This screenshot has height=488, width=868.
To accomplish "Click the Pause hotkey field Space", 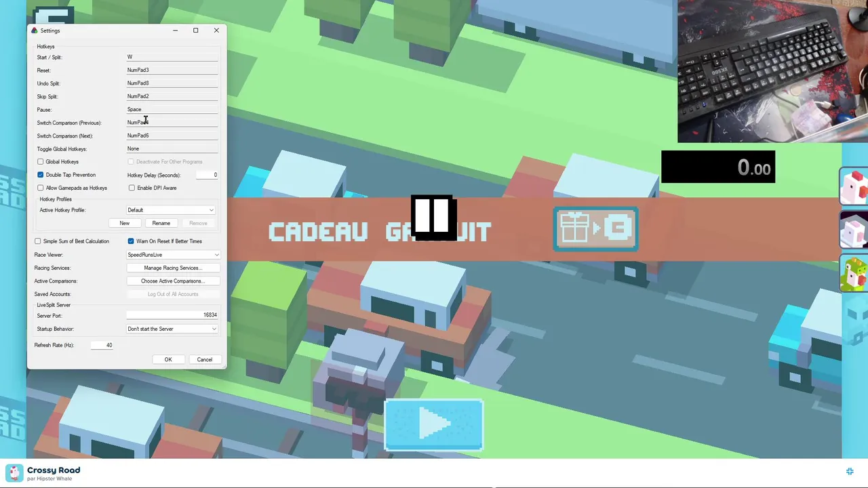I will point(172,109).
